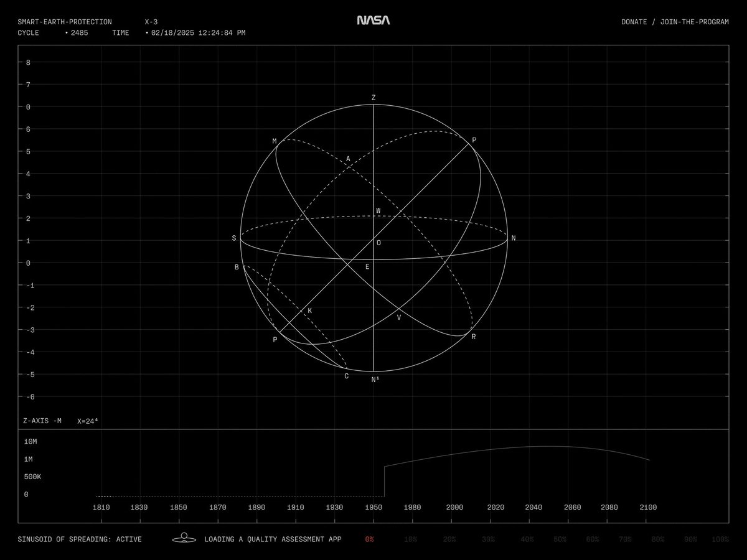Select the 1870 timeline year

(x=217, y=507)
